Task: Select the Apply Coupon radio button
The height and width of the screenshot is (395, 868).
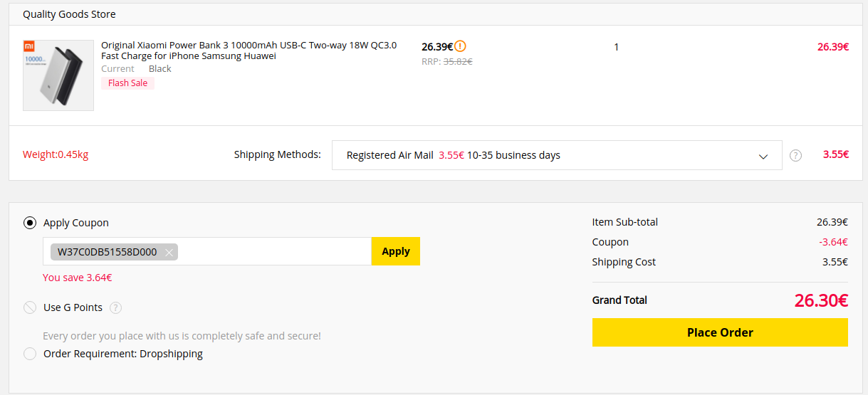Action: click(x=30, y=223)
